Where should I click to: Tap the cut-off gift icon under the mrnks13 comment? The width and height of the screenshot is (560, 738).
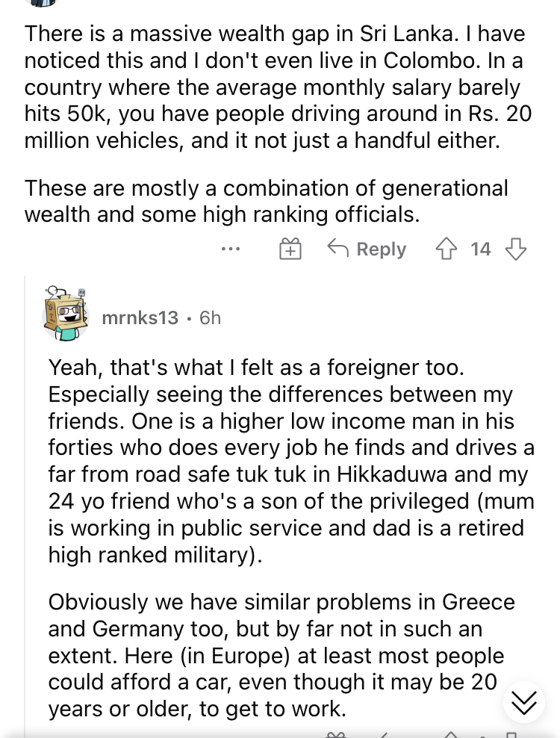335,735
